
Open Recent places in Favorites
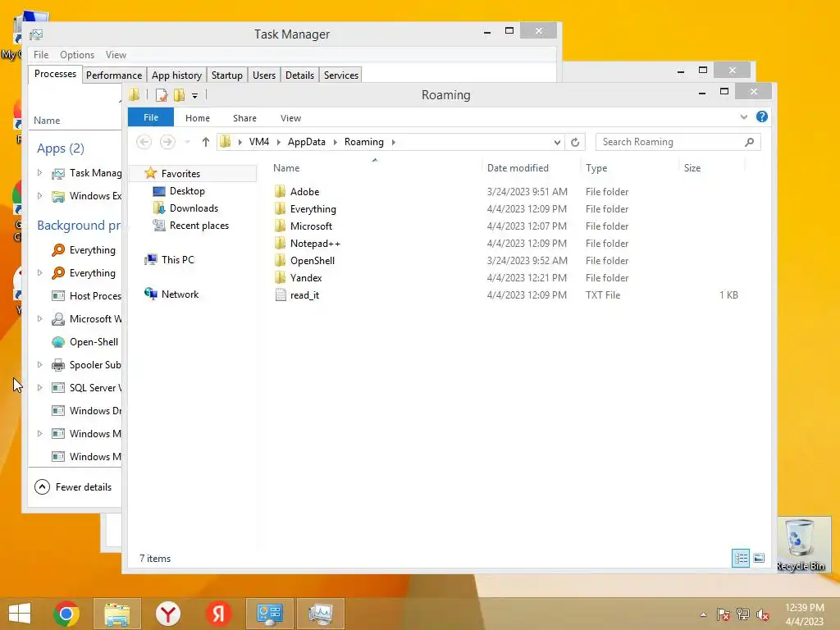pyautogui.click(x=199, y=226)
